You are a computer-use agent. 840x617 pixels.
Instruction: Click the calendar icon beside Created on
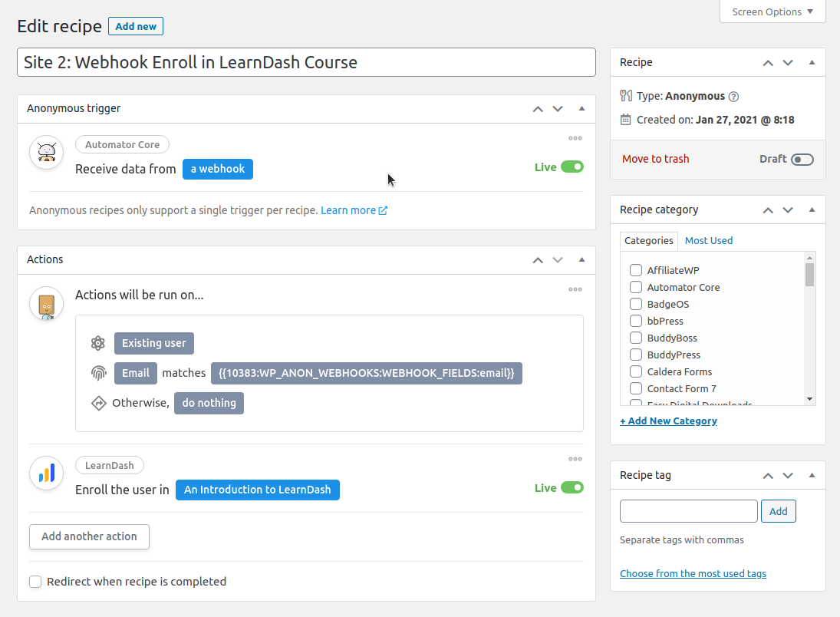(626, 120)
